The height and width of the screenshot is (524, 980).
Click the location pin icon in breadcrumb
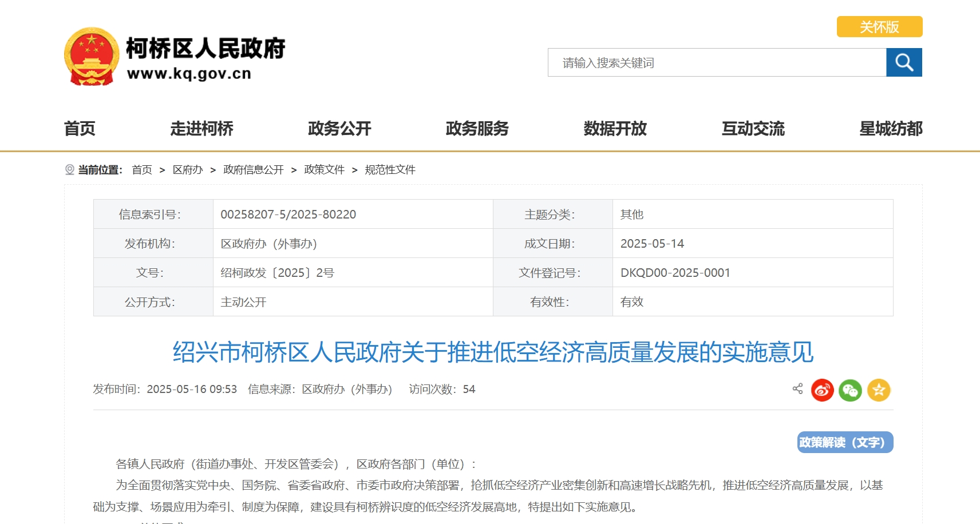point(70,170)
